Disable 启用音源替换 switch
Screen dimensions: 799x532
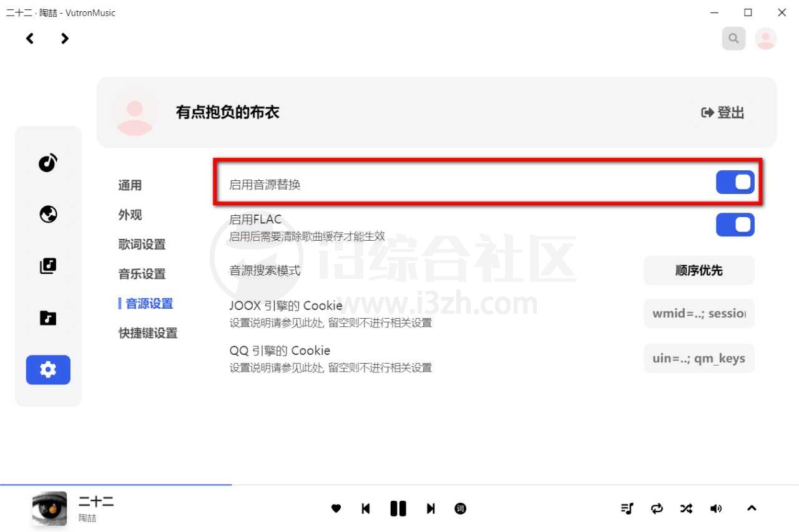coord(735,181)
